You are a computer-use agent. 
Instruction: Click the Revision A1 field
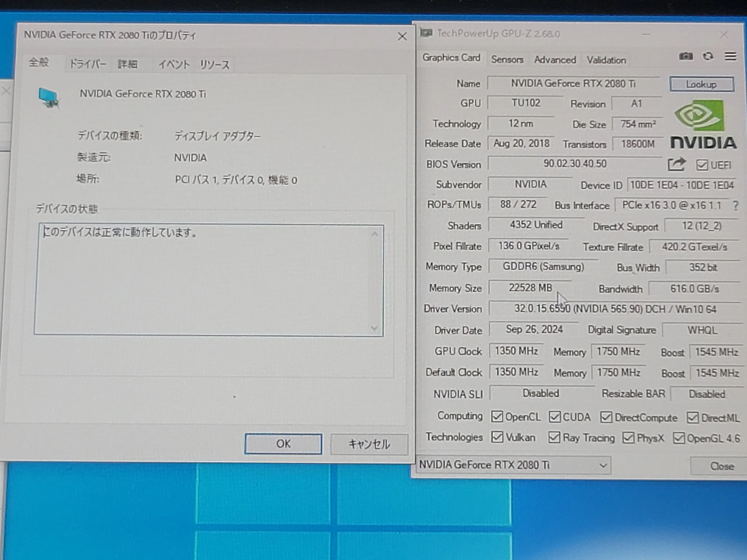point(636,104)
